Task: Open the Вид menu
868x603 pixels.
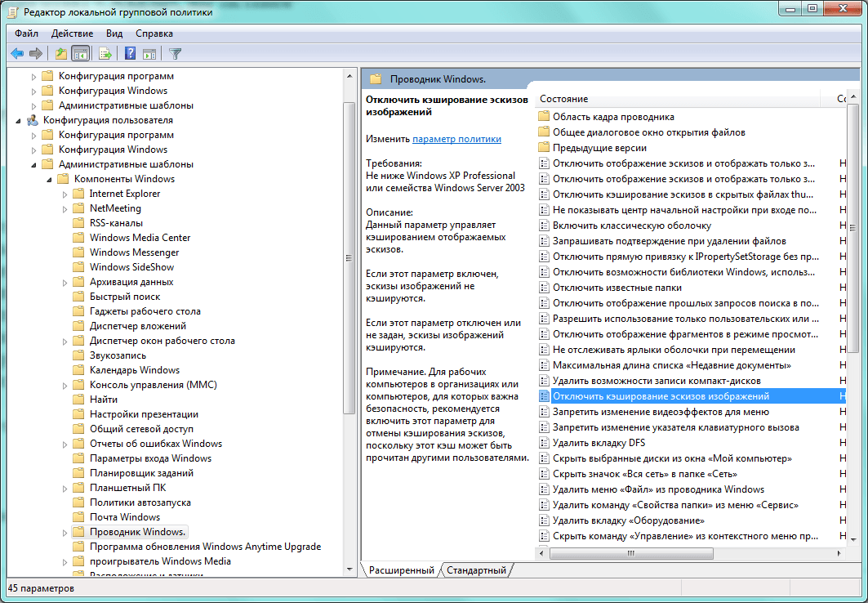Action: tap(114, 33)
